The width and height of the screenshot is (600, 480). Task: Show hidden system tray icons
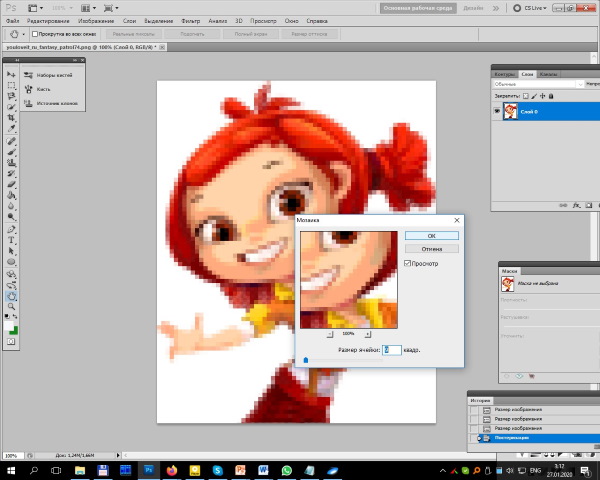(x=443, y=470)
